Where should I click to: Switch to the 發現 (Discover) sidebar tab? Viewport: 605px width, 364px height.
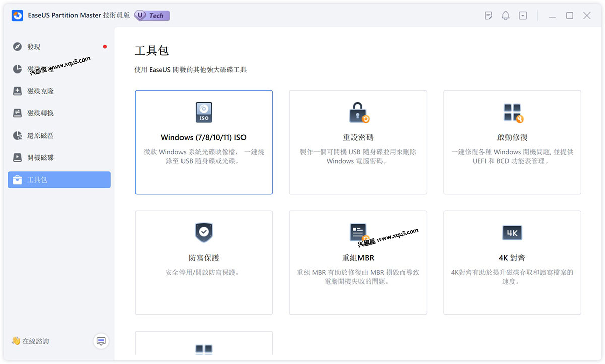pyautogui.click(x=34, y=47)
